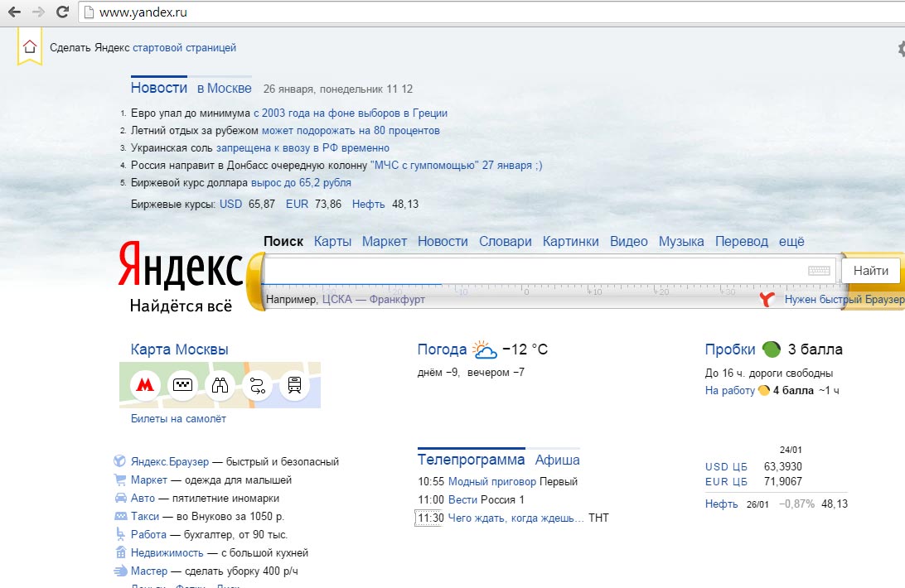905x588 pixels.
Task: Click the www.yandex.ru address bar
Action: [x=491, y=12]
